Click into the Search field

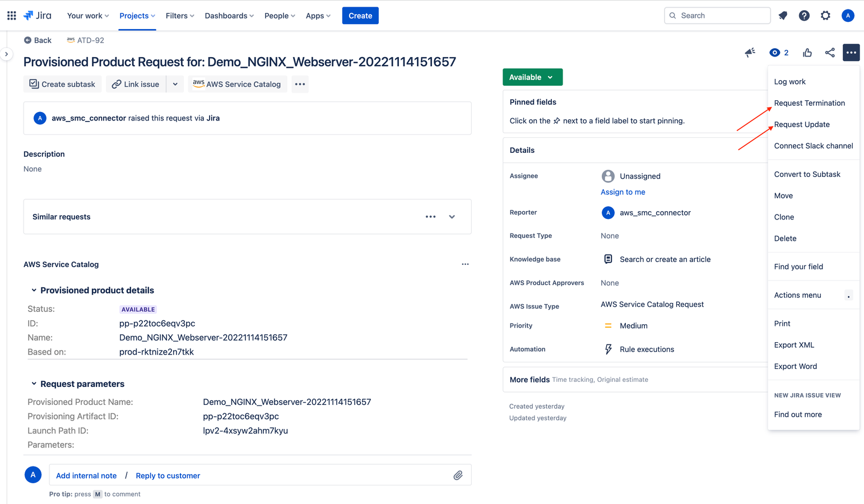pyautogui.click(x=717, y=16)
